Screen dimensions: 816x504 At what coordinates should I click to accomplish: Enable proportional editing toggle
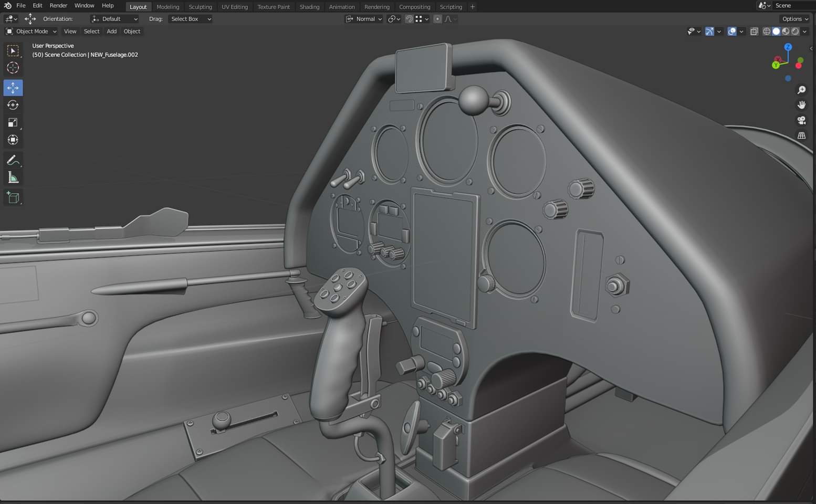click(x=437, y=19)
